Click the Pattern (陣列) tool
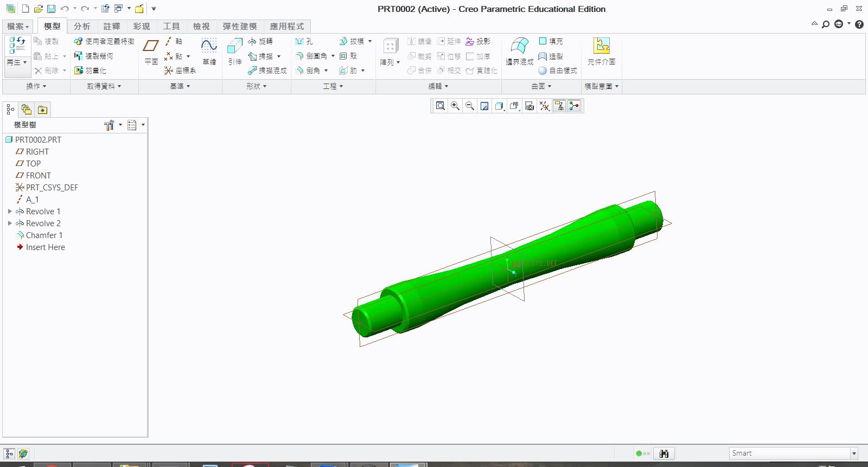 [x=390, y=52]
